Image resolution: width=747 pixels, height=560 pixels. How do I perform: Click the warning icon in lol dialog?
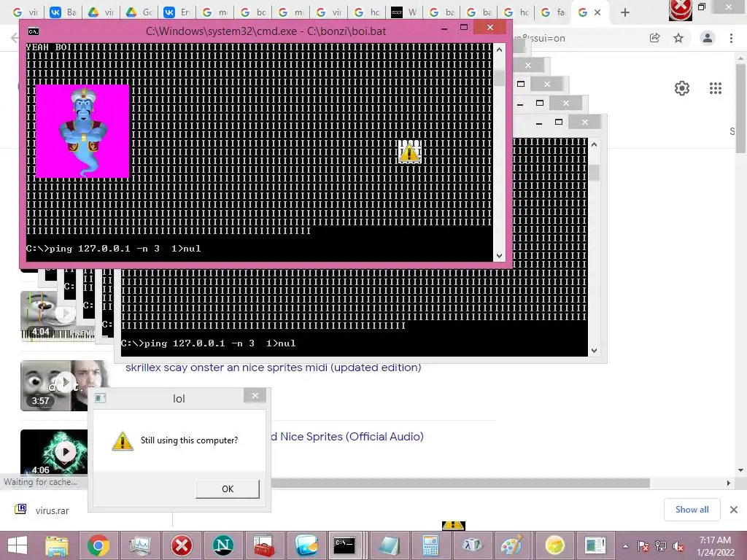tap(123, 441)
